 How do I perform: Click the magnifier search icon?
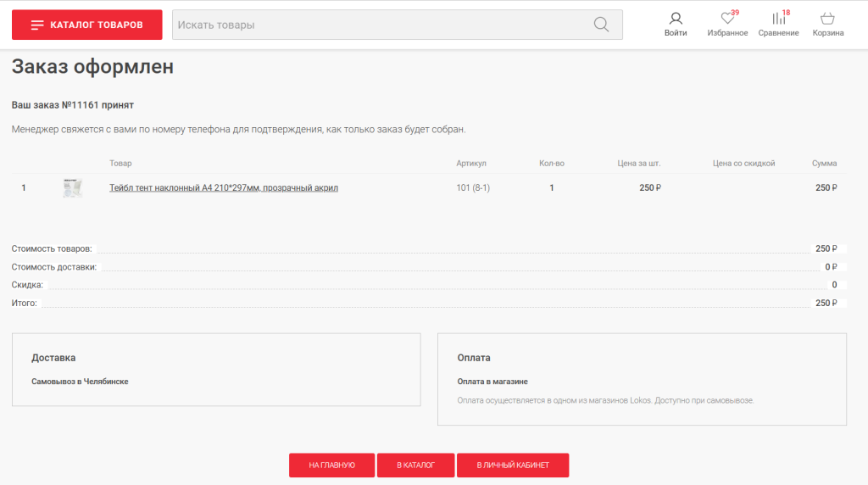601,25
